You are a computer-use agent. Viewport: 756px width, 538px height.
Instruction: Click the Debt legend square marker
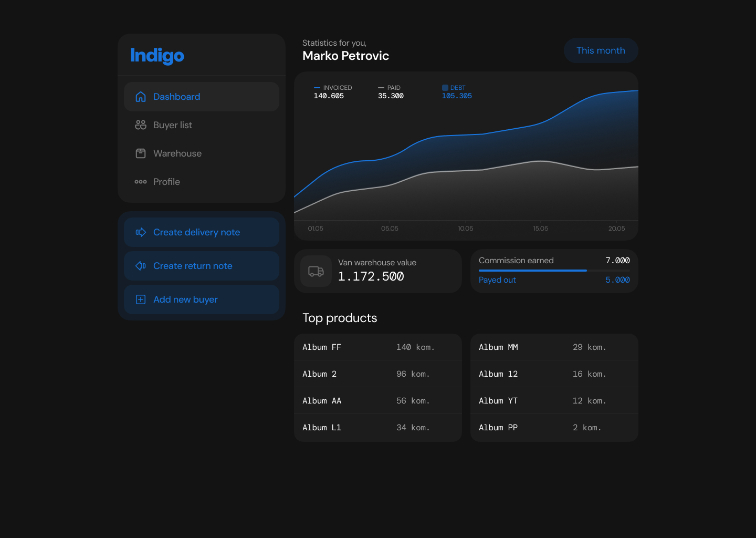tap(445, 88)
